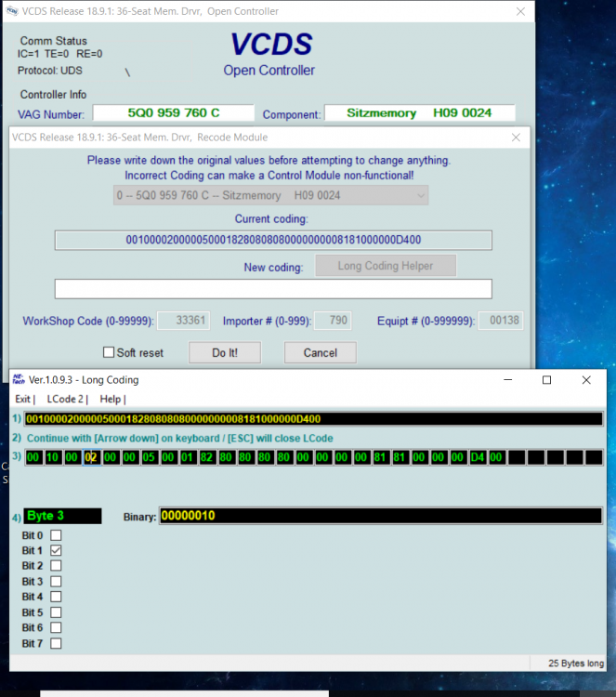The image size is (616, 697).
Task: Enable Bit 0 checkbox
Action: 56,535
